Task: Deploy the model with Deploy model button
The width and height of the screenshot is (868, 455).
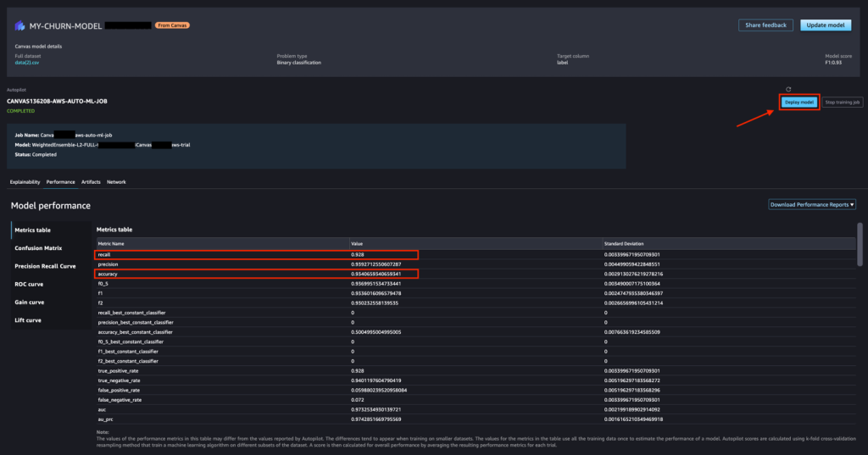Action: (798, 102)
